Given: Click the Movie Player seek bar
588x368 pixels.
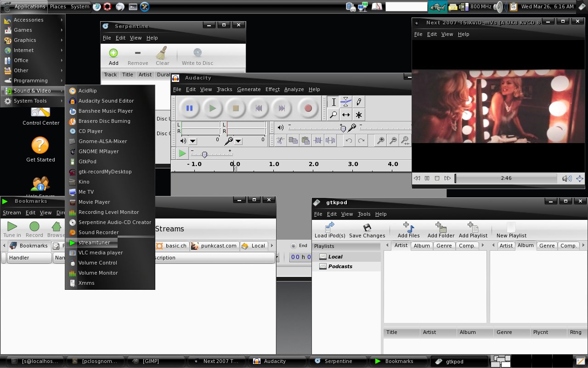Looking at the screenshot, I should tap(506, 178).
